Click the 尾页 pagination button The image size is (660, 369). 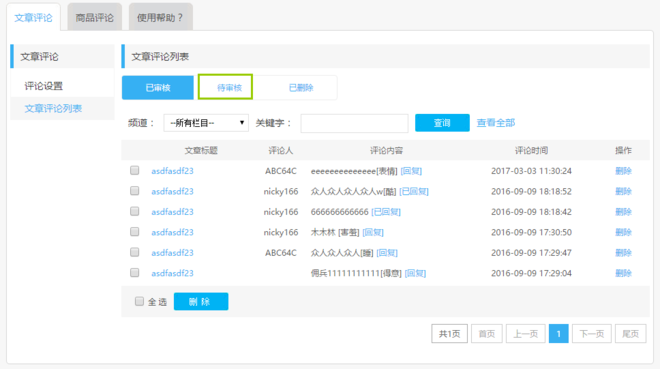(x=631, y=334)
